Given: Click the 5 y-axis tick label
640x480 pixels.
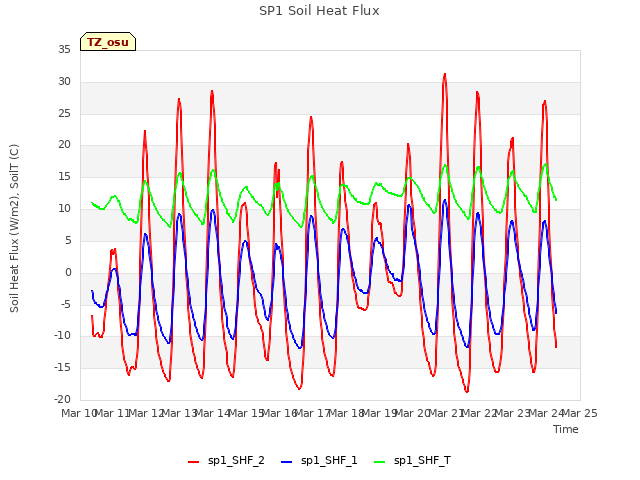Looking at the screenshot, I should click(68, 241).
